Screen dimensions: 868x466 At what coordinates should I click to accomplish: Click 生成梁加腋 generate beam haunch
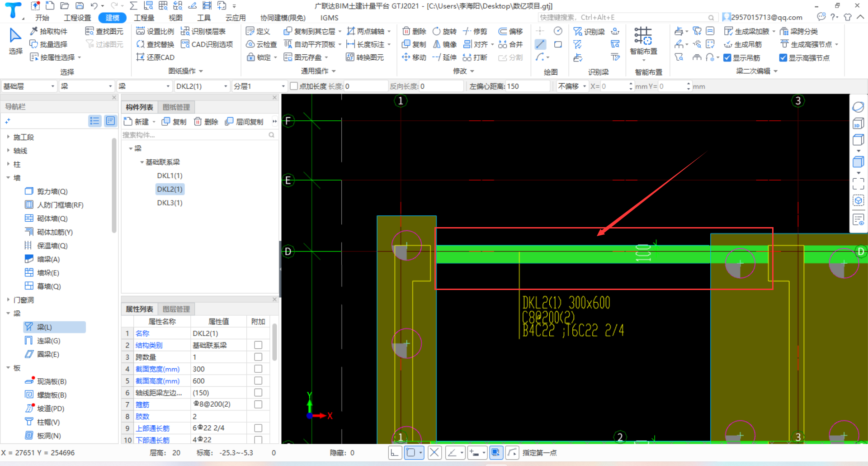click(x=746, y=31)
